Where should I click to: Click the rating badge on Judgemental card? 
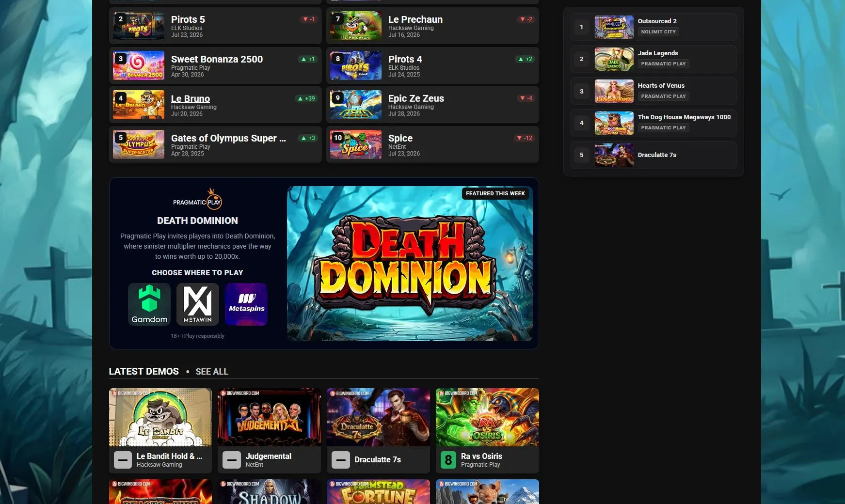232,460
